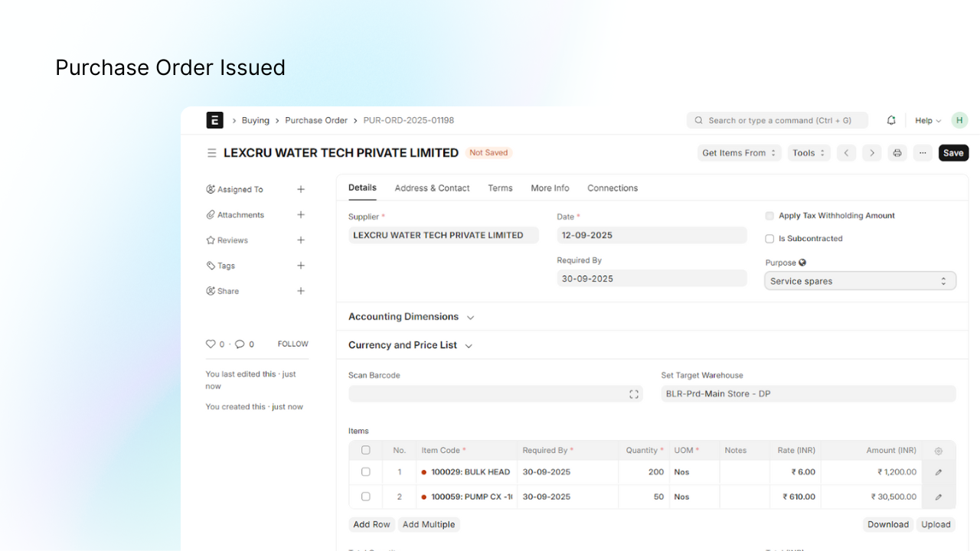The image size is (980, 551).
Task: Click the print icon
Action: (897, 153)
